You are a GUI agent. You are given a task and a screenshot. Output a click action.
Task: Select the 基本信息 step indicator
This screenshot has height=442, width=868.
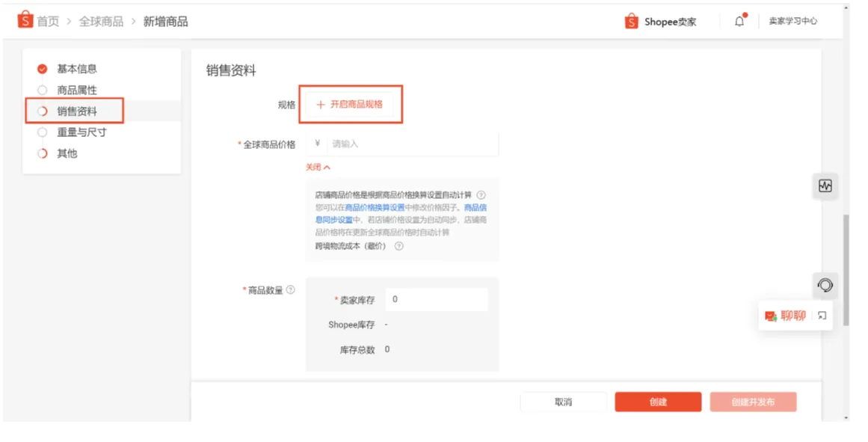[66, 68]
